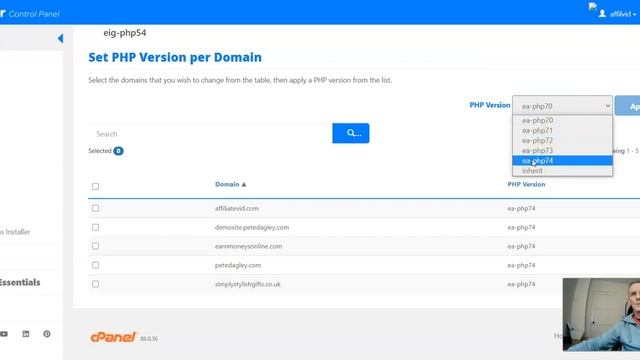Choose ea-php70 from the dropdown list

point(562,120)
